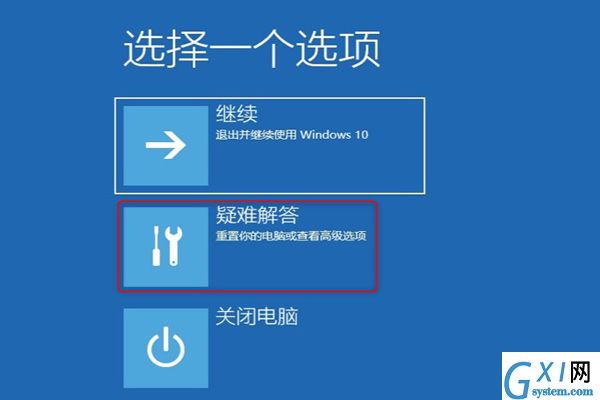Choose the 疑难解答 heading text
This screenshot has height=400, width=600.
point(257,215)
